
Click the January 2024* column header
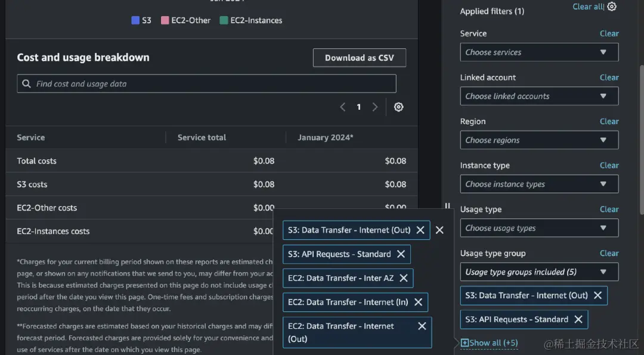tap(326, 138)
